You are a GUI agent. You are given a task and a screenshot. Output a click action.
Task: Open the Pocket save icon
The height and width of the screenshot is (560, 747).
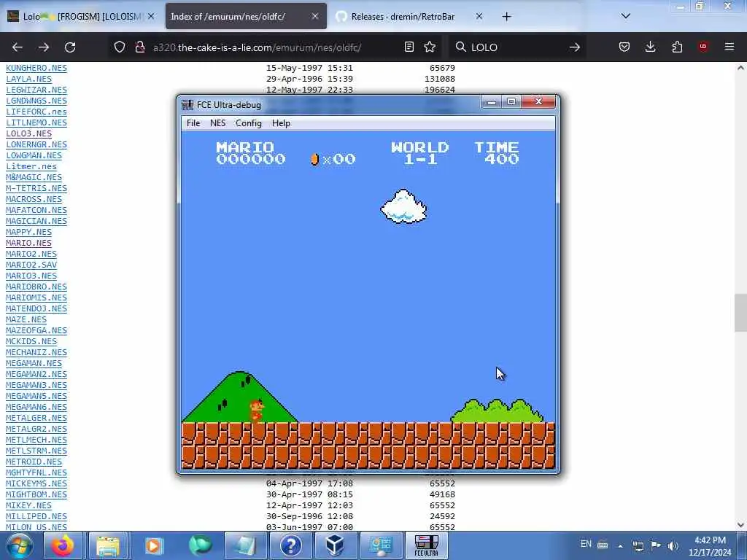(x=624, y=47)
